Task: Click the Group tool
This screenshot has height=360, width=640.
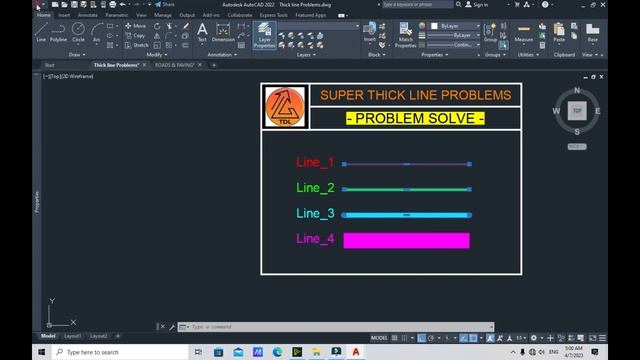Action: [490, 33]
